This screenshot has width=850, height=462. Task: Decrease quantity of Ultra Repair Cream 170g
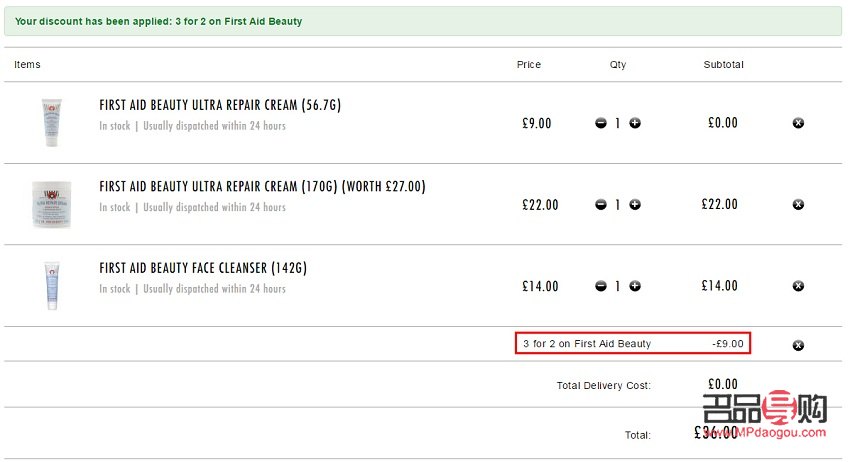(601, 205)
